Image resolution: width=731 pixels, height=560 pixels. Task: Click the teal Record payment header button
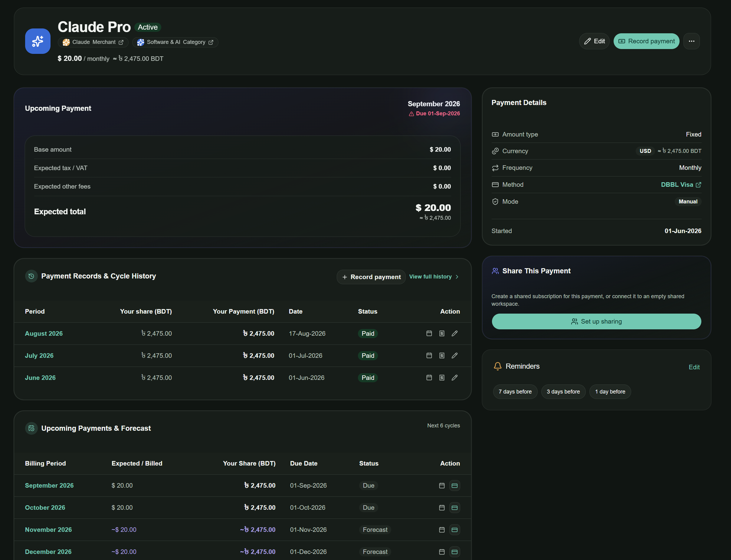(646, 41)
